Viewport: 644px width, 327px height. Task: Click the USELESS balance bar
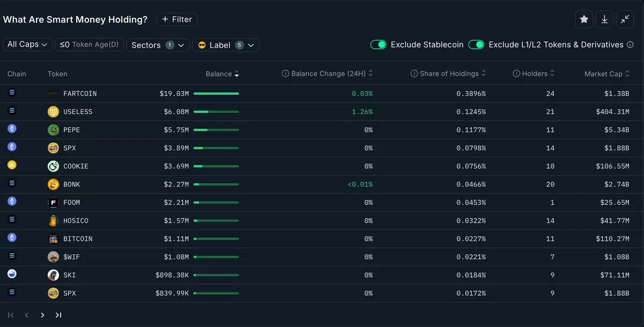tap(216, 112)
